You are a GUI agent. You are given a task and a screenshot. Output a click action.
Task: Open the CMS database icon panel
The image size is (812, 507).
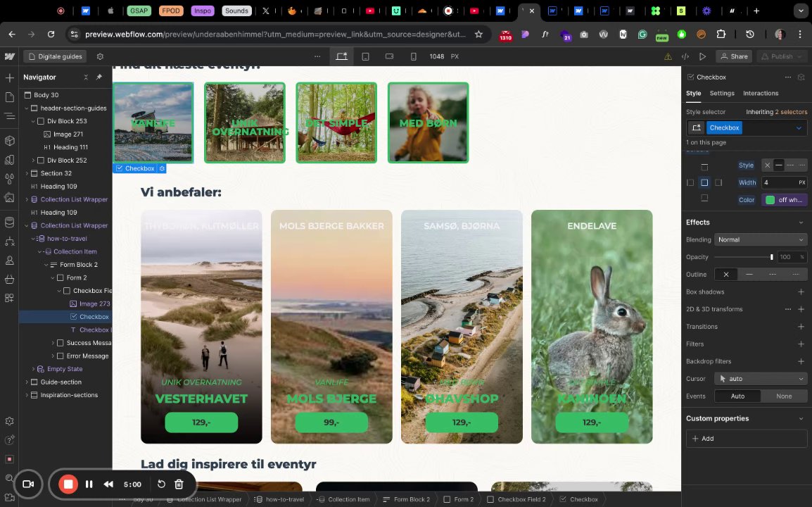tap(9, 223)
